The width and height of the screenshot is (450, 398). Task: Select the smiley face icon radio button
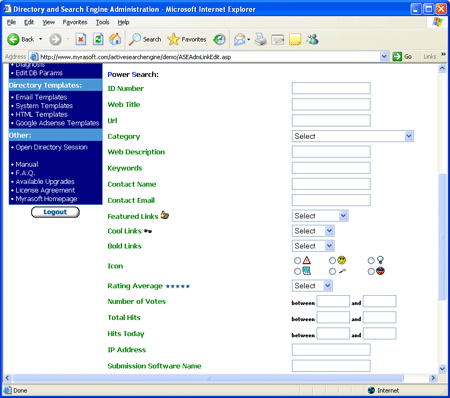pyautogui.click(x=332, y=260)
